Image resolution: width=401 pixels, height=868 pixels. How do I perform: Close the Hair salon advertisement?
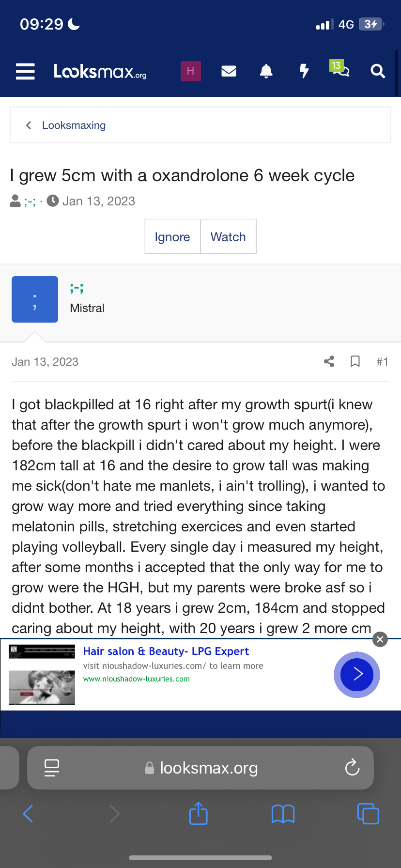tap(380, 639)
